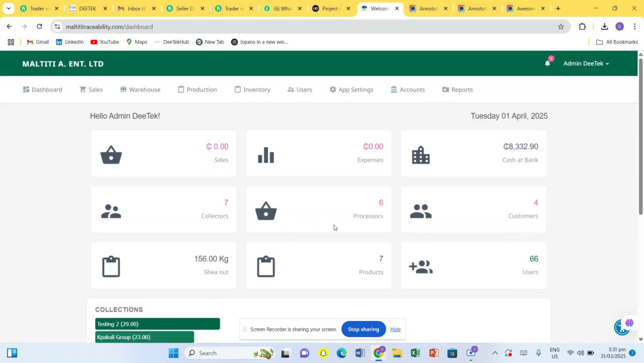
Task: Click the ₵8,332.90 Cash at Bank value
Action: 520,147
